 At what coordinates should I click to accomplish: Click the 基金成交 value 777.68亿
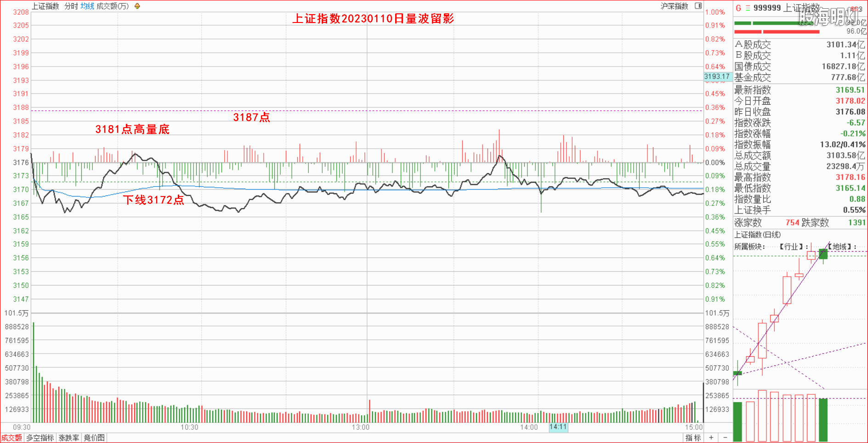[848, 77]
